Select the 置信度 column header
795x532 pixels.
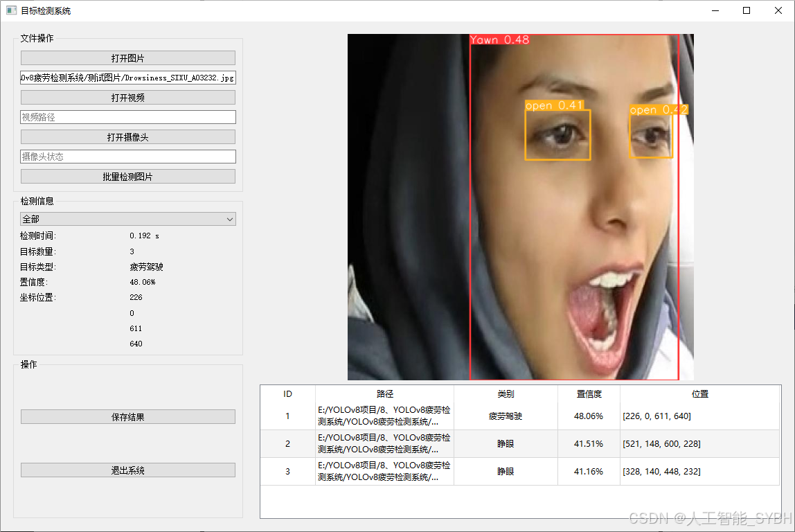(589, 394)
